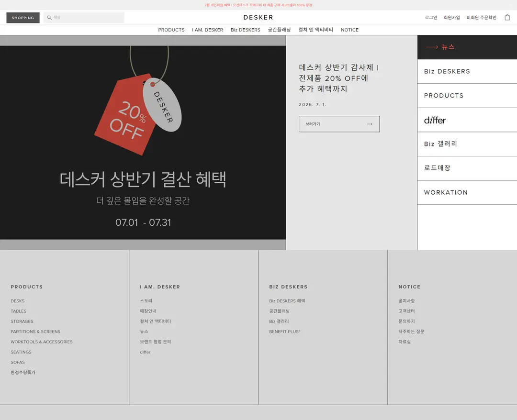This screenshot has width=517, height=420.
Task: Open the I AM. DESKER menu
Action: pyautogui.click(x=207, y=30)
